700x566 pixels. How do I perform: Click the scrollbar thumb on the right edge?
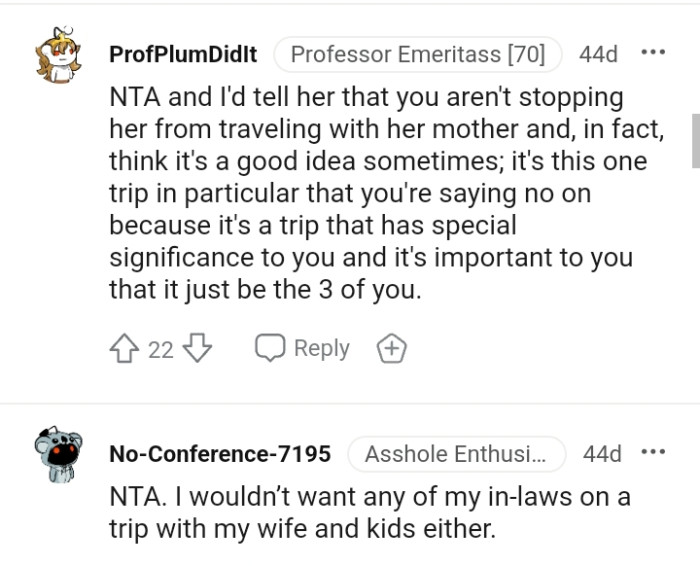click(695, 140)
